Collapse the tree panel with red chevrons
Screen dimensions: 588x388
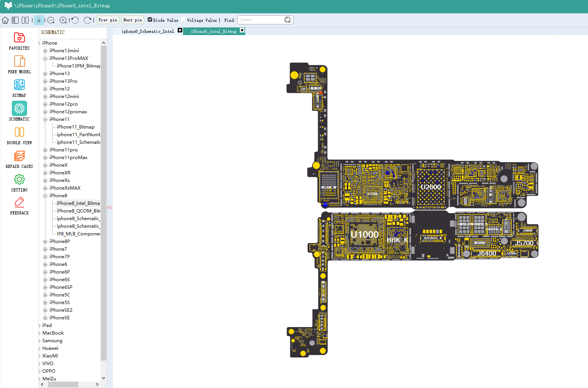tap(109, 208)
